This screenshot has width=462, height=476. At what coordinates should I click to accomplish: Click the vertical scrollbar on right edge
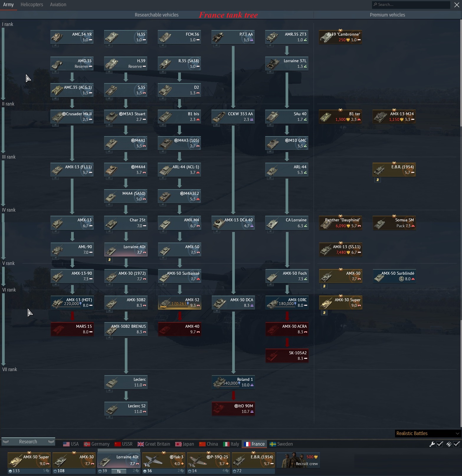pyautogui.click(x=461, y=74)
